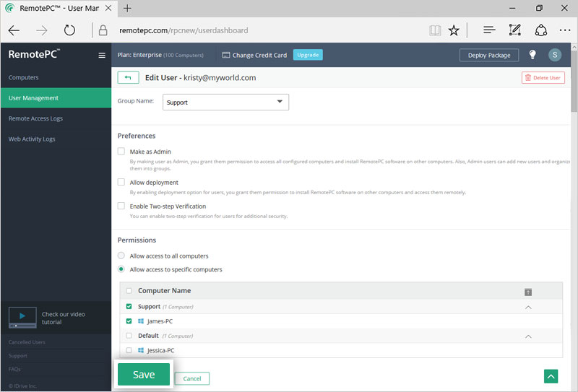The width and height of the screenshot is (578, 392).
Task: Click the Delete User button
Action: point(543,78)
